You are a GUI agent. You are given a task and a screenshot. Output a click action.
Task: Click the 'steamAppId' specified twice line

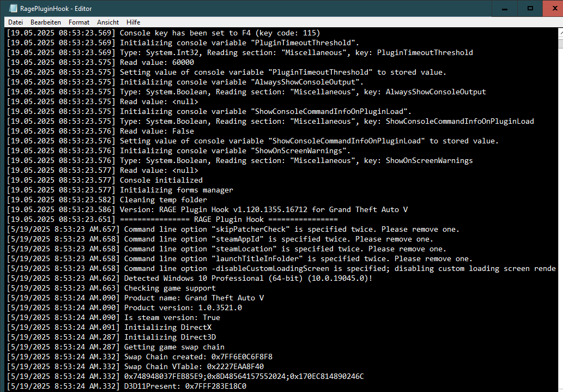pos(220,239)
